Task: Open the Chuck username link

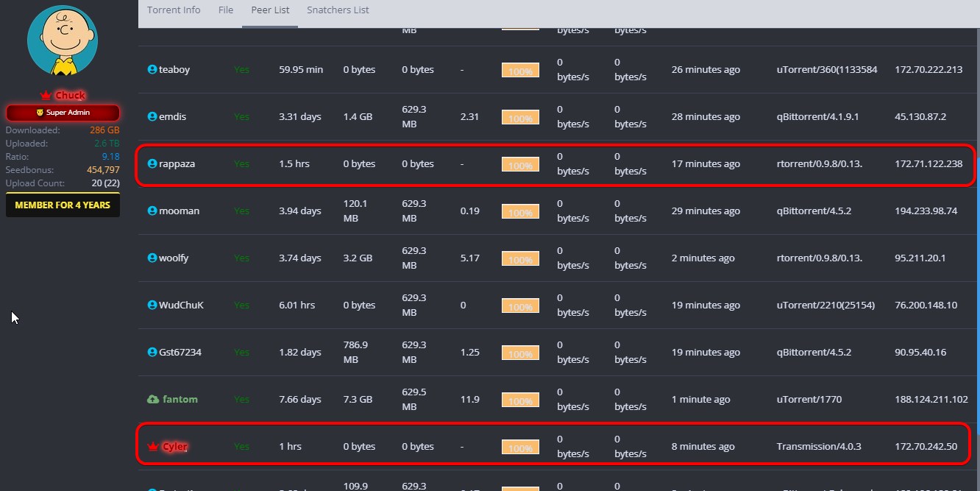Action: 71,95
